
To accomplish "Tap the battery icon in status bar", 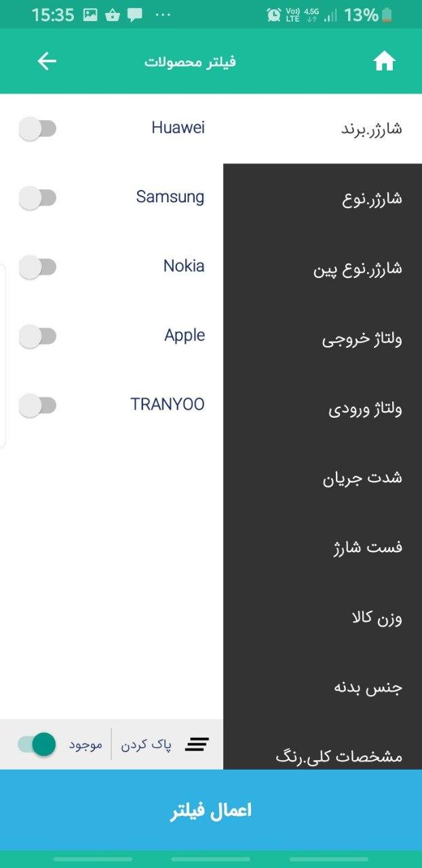I will 387,14.
